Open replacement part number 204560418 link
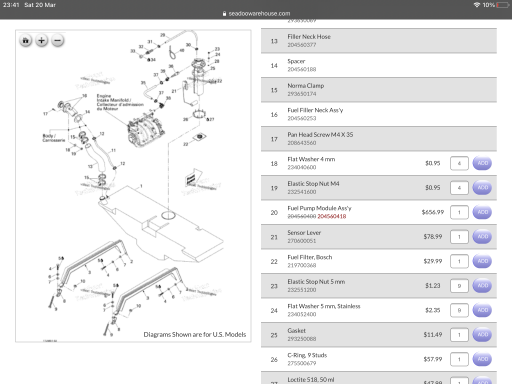The image size is (512, 384). pyautogui.click(x=332, y=216)
